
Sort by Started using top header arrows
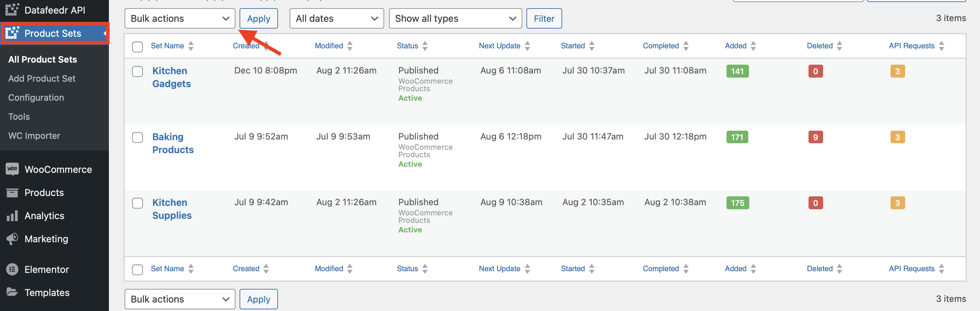(592, 46)
